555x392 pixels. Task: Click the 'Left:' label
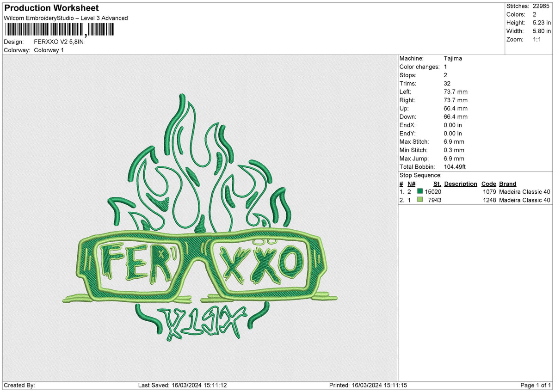click(406, 92)
